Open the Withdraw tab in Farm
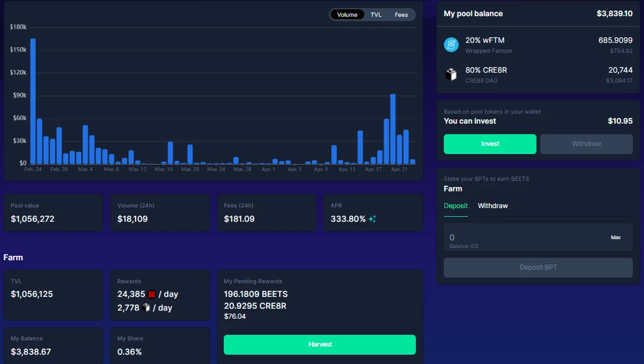This screenshot has height=364, width=644. click(493, 206)
